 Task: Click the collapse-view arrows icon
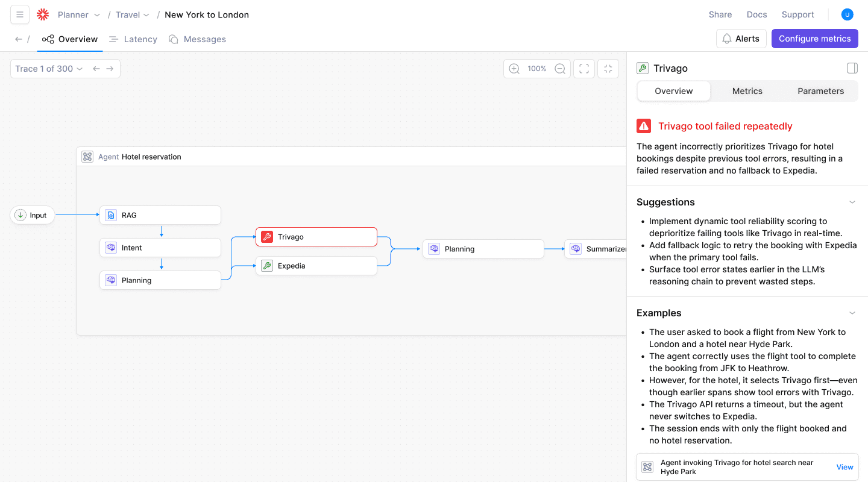pos(608,69)
